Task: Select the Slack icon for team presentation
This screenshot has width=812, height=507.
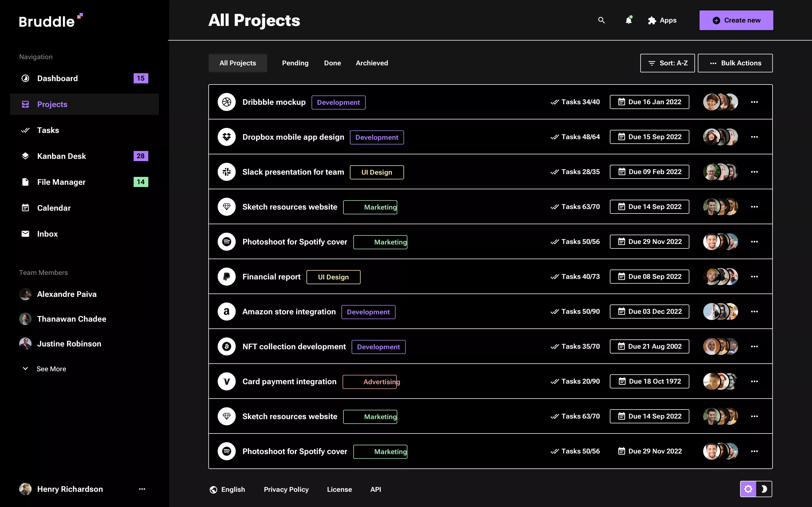Action: point(227,172)
